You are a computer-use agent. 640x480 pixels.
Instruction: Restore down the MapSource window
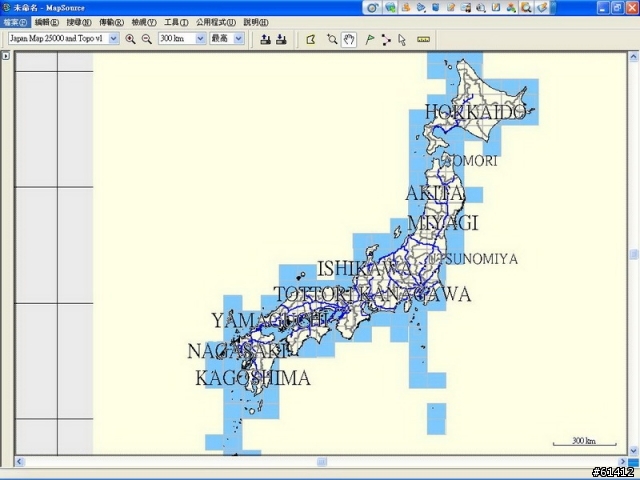pos(617,8)
